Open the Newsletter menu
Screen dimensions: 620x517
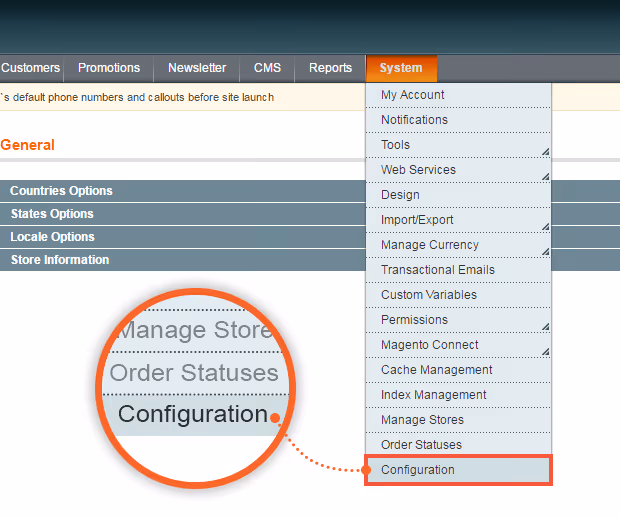[197, 68]
